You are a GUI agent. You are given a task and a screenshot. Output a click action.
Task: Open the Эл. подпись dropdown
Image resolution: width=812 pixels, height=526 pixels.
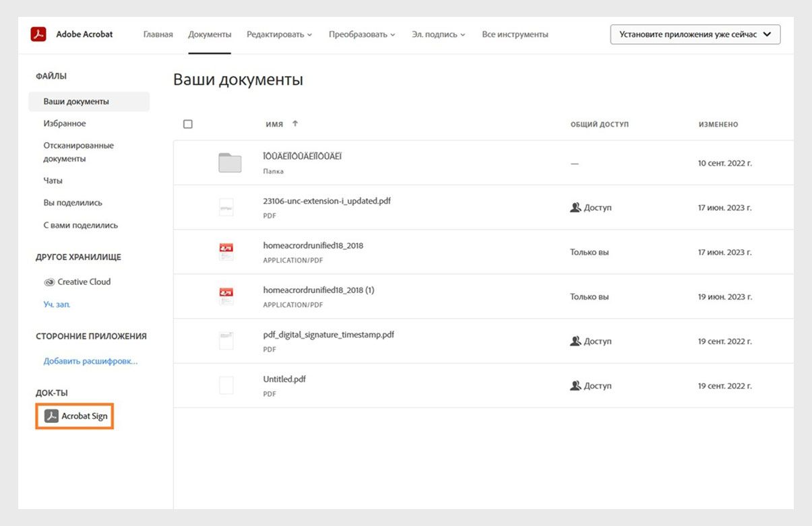437,34
